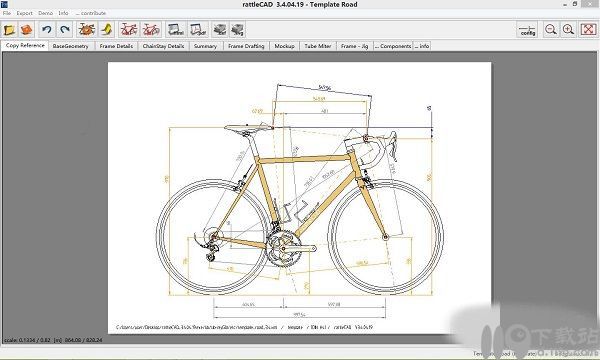Click the dxf export printer icon
This screenshot has width=600, height=360.
tap(220, 29)
